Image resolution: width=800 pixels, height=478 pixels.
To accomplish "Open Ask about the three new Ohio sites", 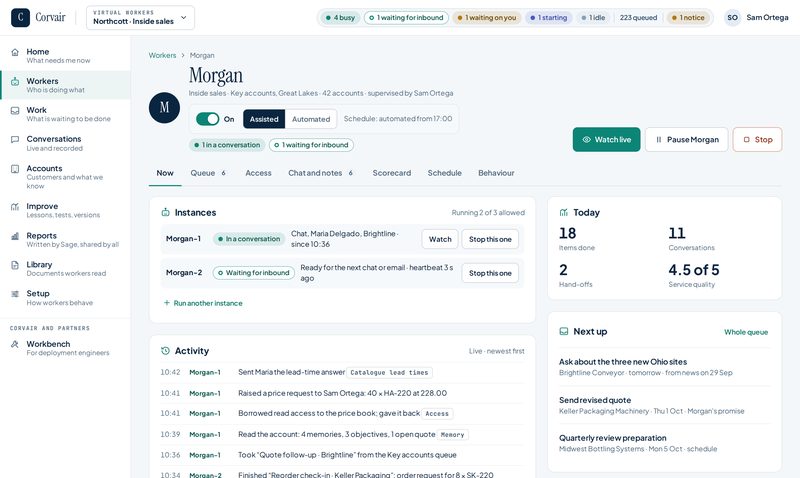I will tap(664, 367).
